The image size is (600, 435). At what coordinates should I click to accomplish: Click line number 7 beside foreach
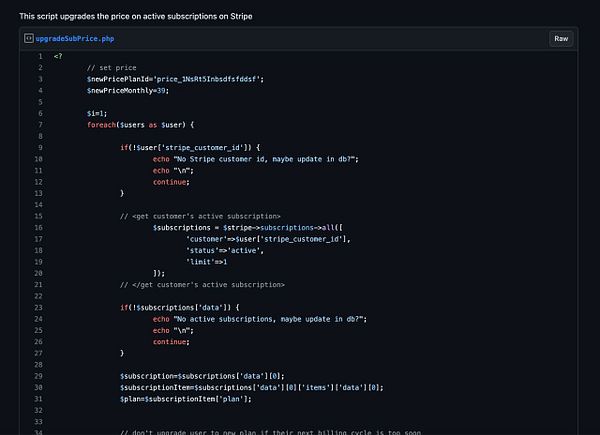point(40,125)
